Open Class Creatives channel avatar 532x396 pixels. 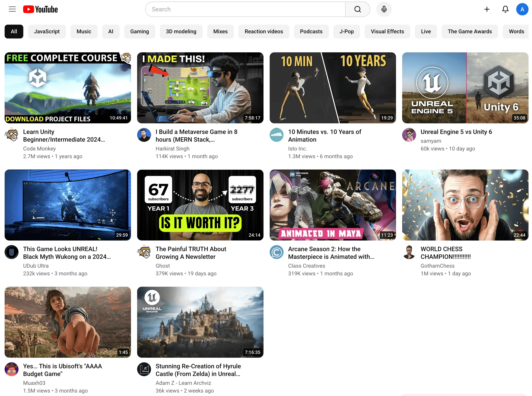276,252
